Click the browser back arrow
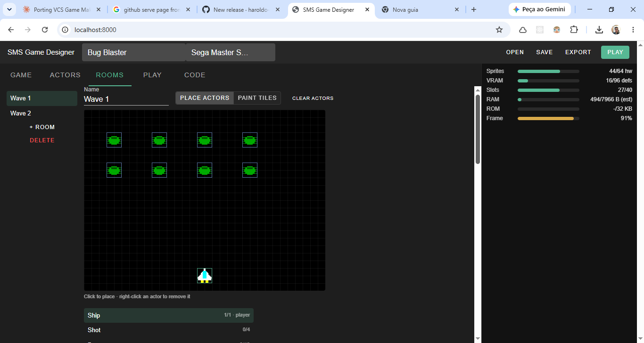Viewport: 644px width, 343px height. 11,30
